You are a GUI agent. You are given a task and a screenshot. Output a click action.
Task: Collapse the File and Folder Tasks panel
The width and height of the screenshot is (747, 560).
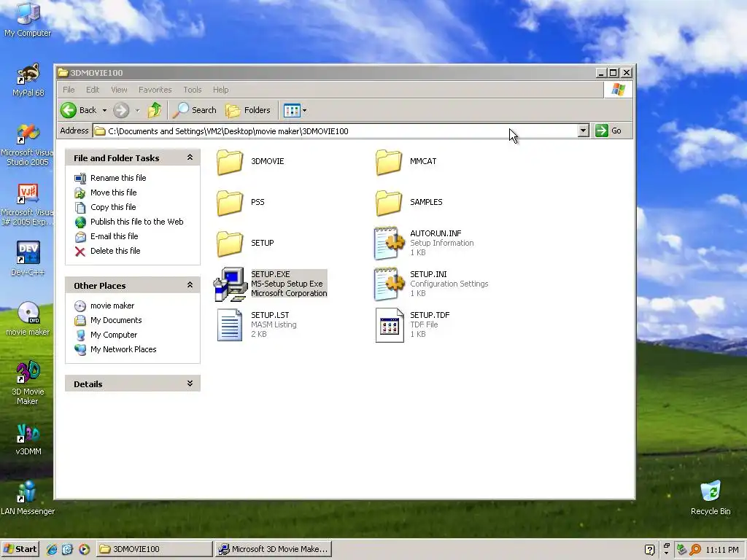pos(190,157)
